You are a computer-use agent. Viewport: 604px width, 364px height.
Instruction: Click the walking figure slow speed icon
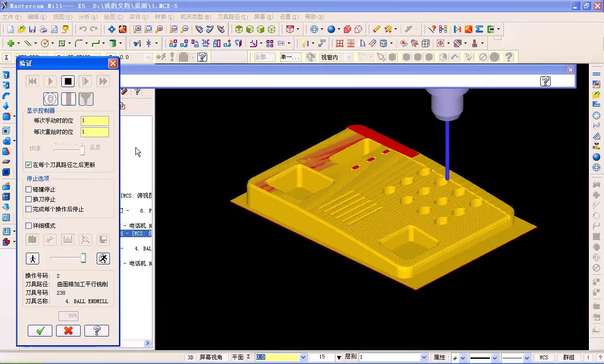click(33, 258)
